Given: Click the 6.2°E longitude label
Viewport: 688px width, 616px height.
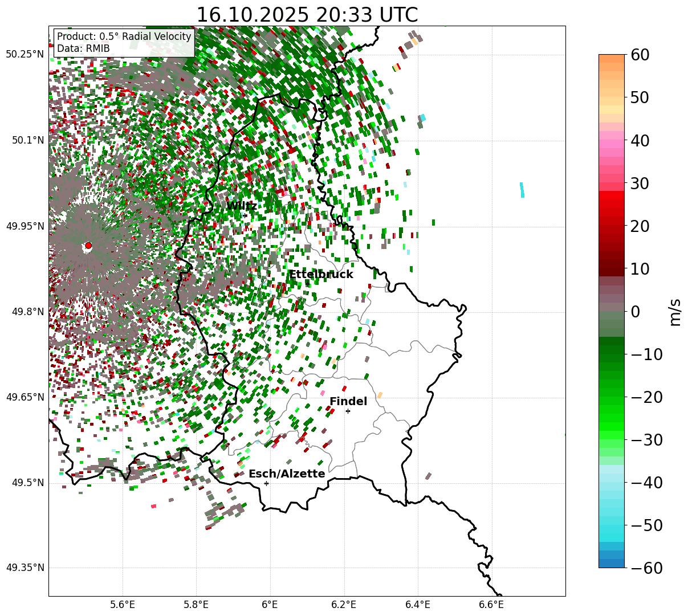Looking at the screenshot, I should (344, 605).
